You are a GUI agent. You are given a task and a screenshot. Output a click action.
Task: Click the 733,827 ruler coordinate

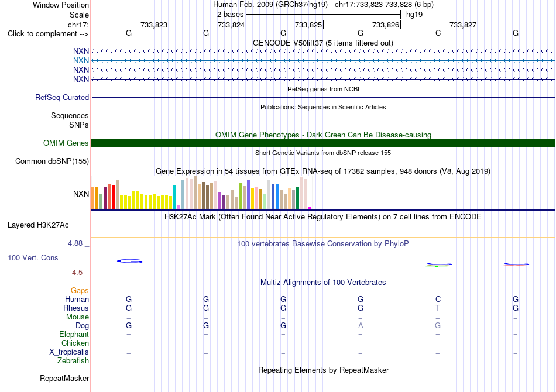(463, 25)
